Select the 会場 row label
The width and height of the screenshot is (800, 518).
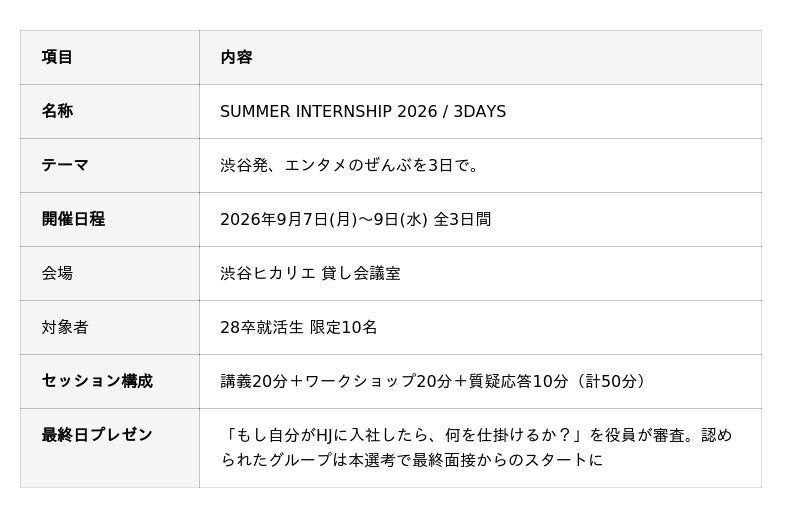pos(57,274)
